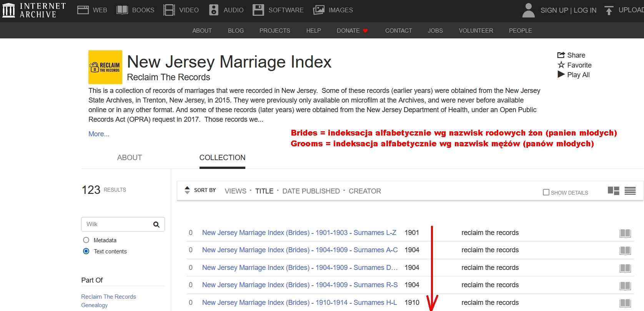Click the user avatar icon

[529, 10]
